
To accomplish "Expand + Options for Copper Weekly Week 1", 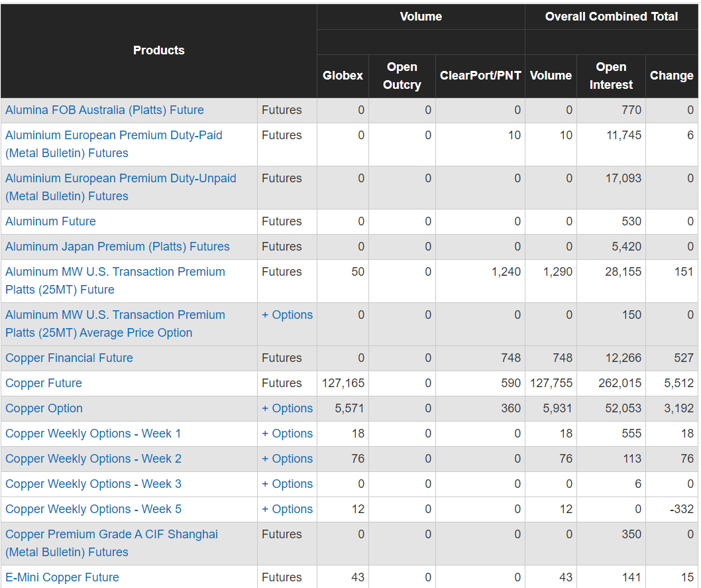I will tap(287, 434).
